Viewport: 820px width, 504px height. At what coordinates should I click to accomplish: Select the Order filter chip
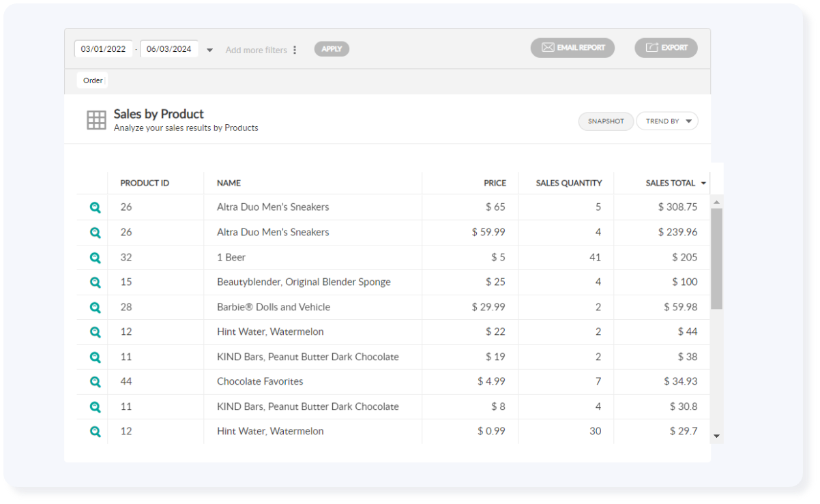pyautogui.click(x=92, y=80)
